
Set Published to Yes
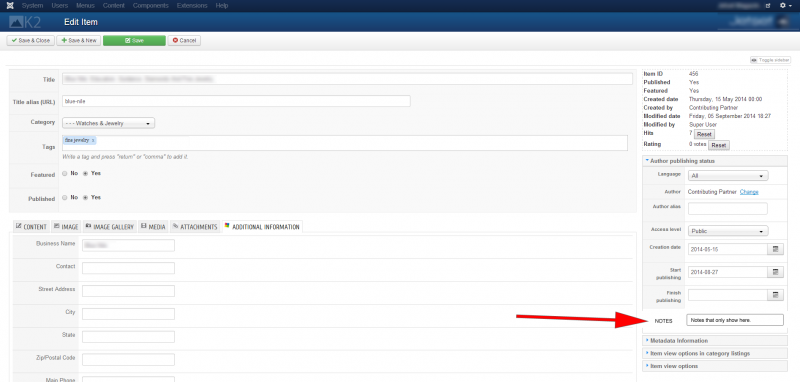point(85,197)
